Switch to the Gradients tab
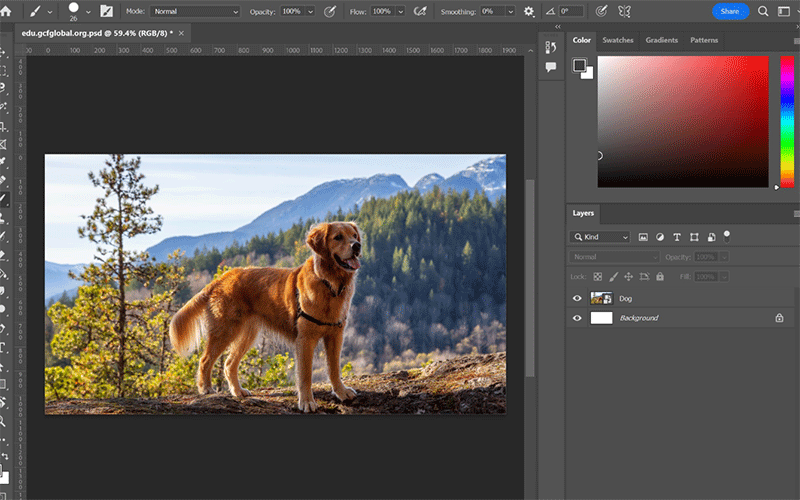 [x=661, y=40]
